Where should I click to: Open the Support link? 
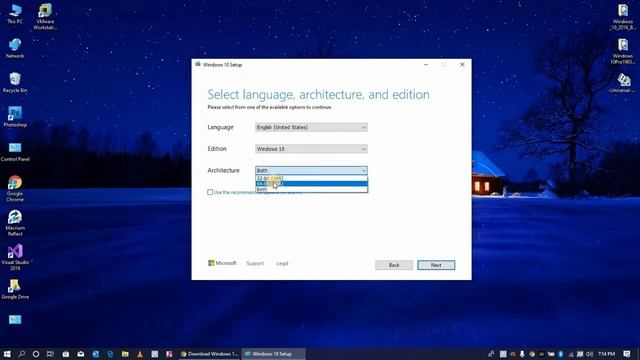[255, 263]
